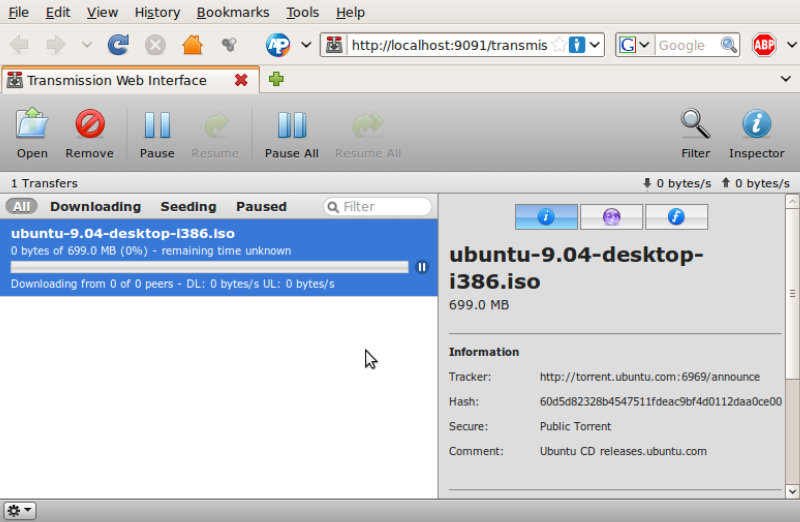
Task: Open a torrent with the Open icon
Action: 32,124
